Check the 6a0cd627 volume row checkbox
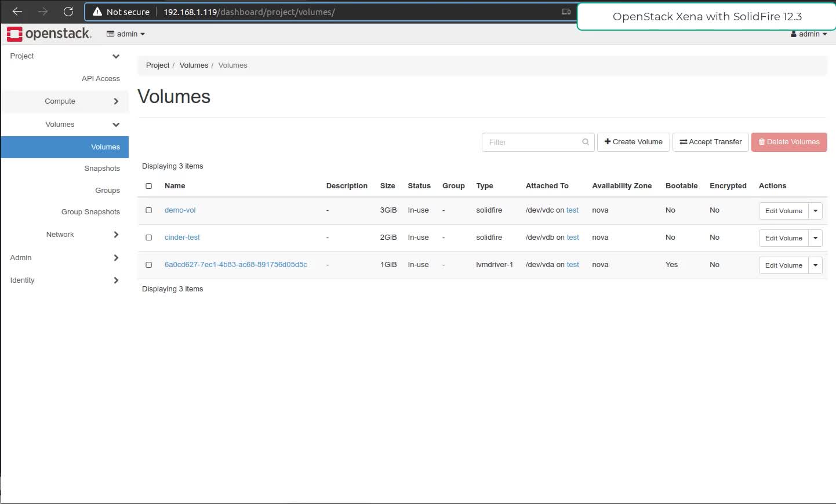The height and width of the screenshot is (504, 836). [149, 265]
